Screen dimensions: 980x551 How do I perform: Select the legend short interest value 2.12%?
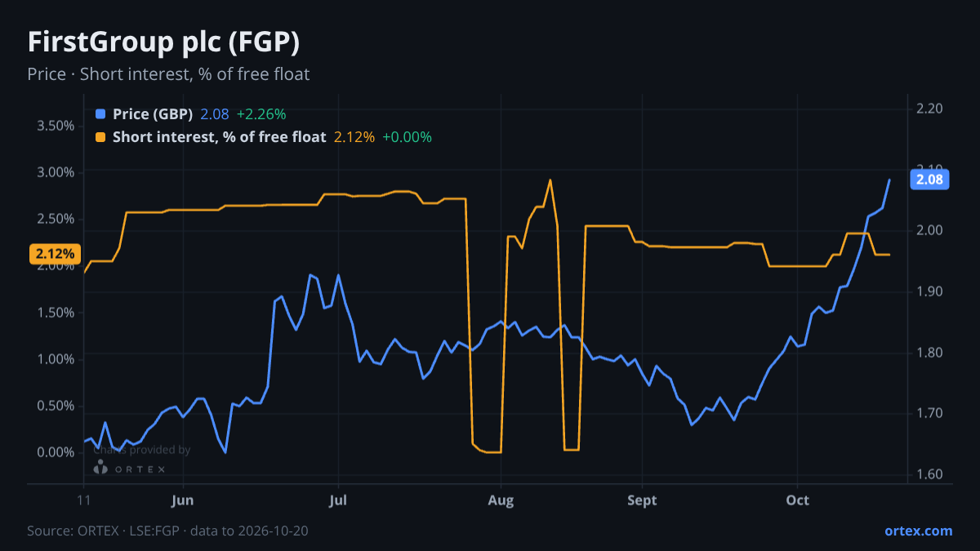tap(354, 137)
